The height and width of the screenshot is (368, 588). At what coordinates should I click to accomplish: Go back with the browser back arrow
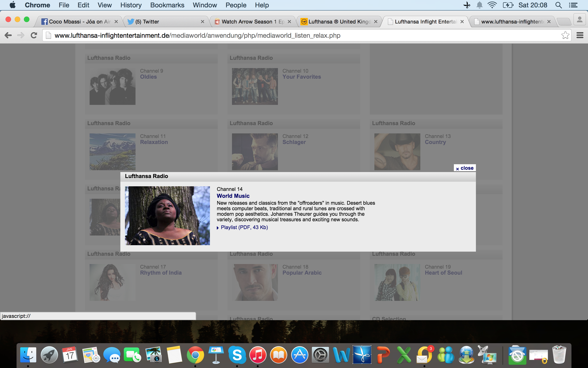tap(8, 35)
